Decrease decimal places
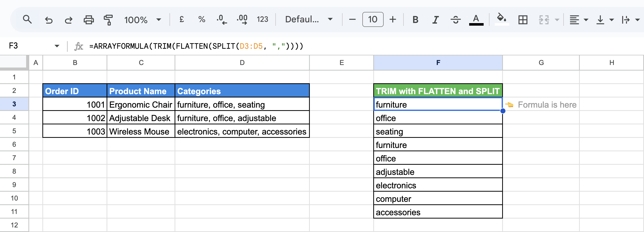Image resolution: width=644 pixels, height=232 pixels. click(x=222, y=20)
